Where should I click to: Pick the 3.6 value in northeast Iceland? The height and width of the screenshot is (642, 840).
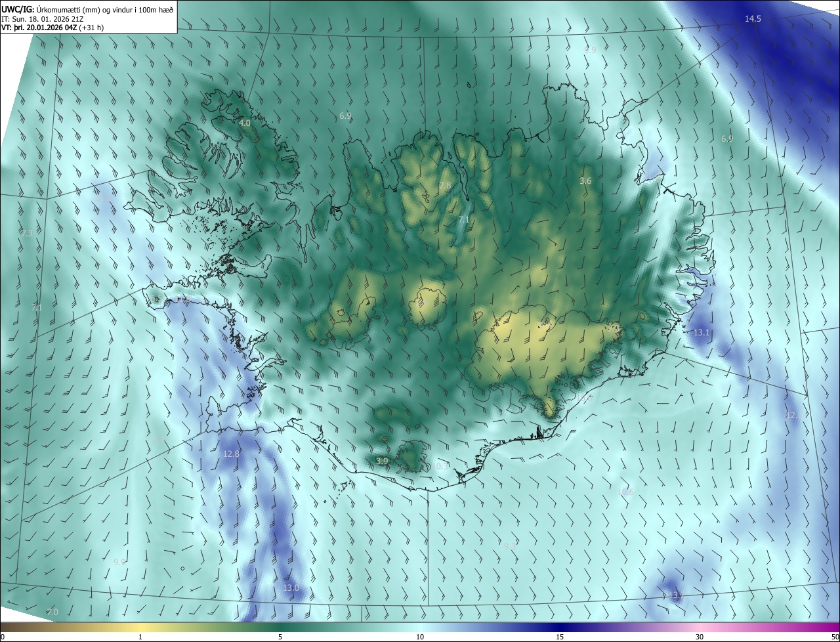pos(585,181)
